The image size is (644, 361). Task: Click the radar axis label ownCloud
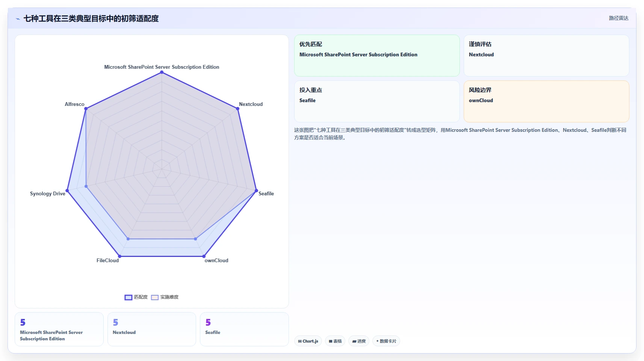pyautogui.click(x=216, y=260)
